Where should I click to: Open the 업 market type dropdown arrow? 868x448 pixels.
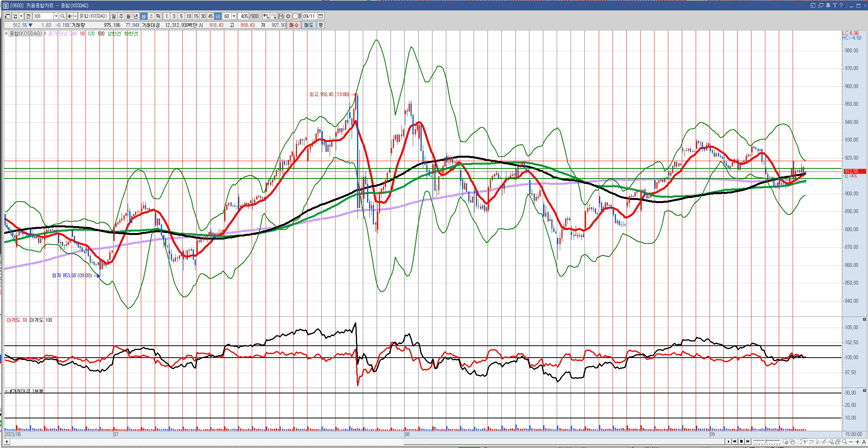(x=22, y=16)
